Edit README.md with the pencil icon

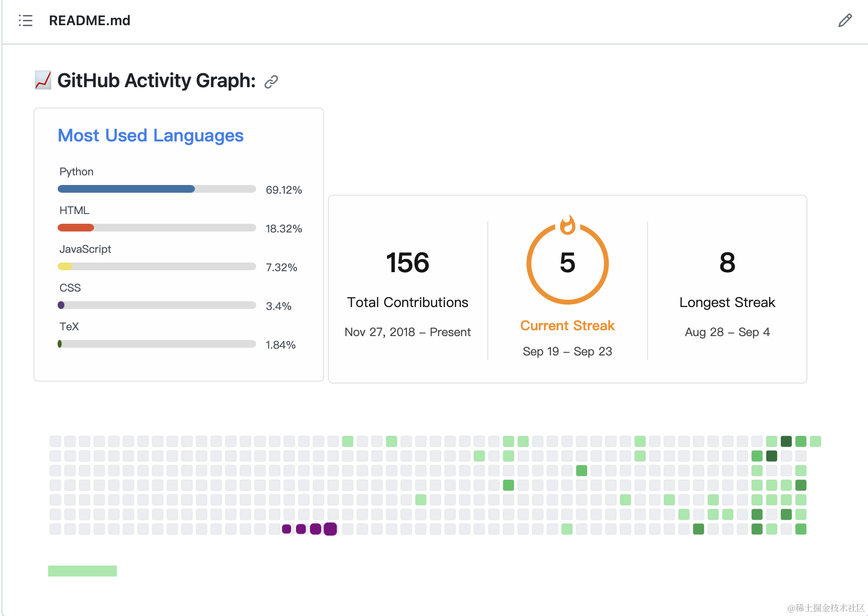coord(845,20)
